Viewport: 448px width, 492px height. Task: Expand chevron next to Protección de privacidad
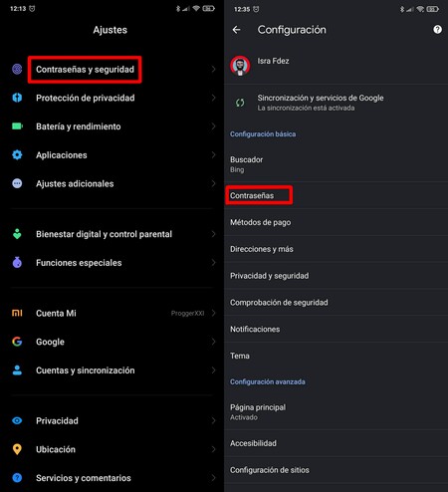(x=213, y=98)
